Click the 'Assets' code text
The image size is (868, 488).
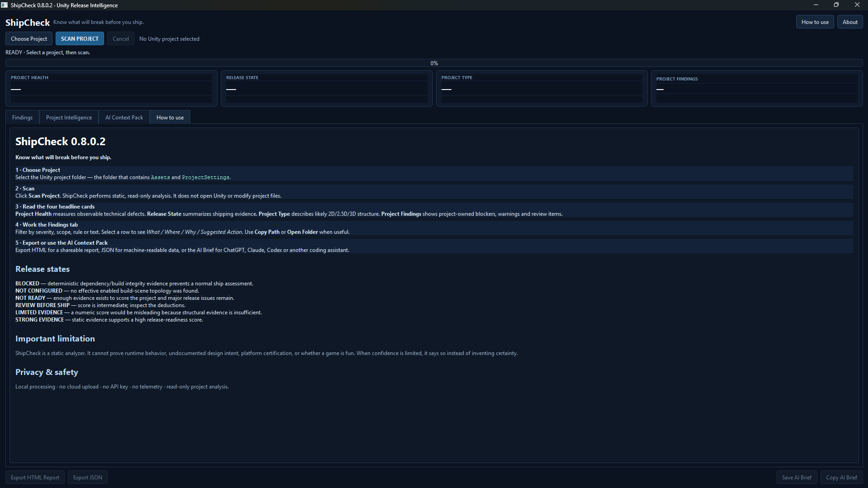160,177
